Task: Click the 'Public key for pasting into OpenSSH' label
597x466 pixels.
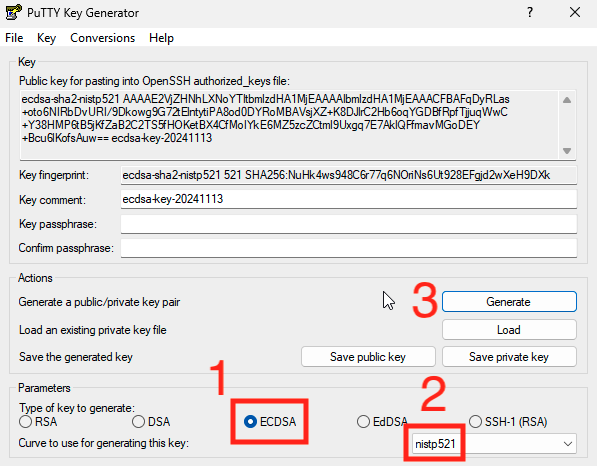Action: [154, 81]
